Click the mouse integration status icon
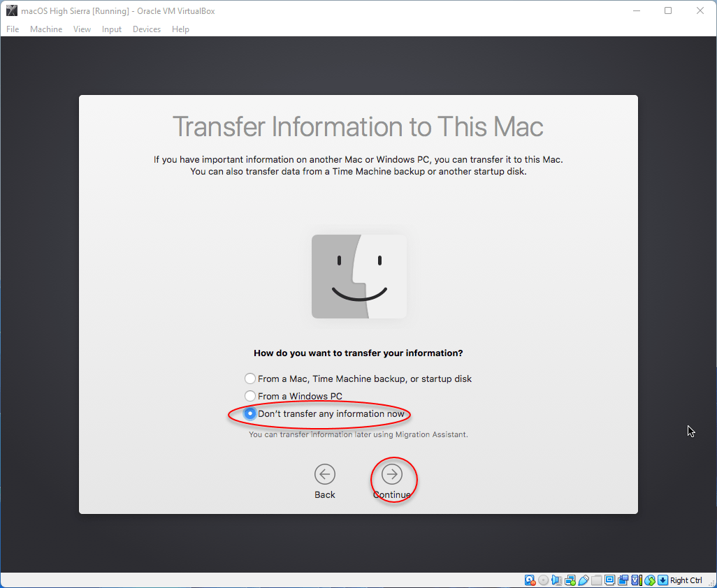The image size is (717, 588). coord(649,580)
